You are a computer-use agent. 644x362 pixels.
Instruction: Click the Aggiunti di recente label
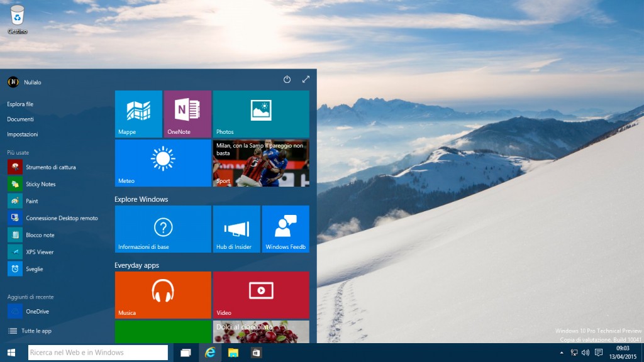click(x=30, y=297)
